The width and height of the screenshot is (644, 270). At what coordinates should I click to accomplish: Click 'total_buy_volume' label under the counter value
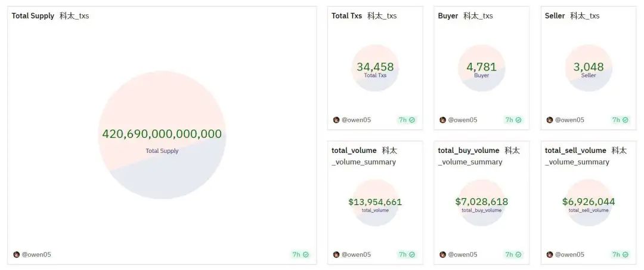481,210
